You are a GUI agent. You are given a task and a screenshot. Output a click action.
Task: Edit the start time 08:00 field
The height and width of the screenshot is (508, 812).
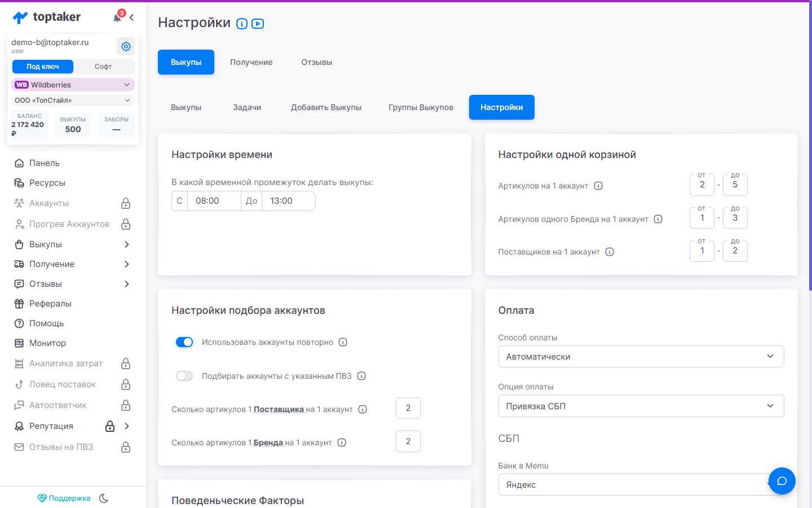(x=214, y=201)
